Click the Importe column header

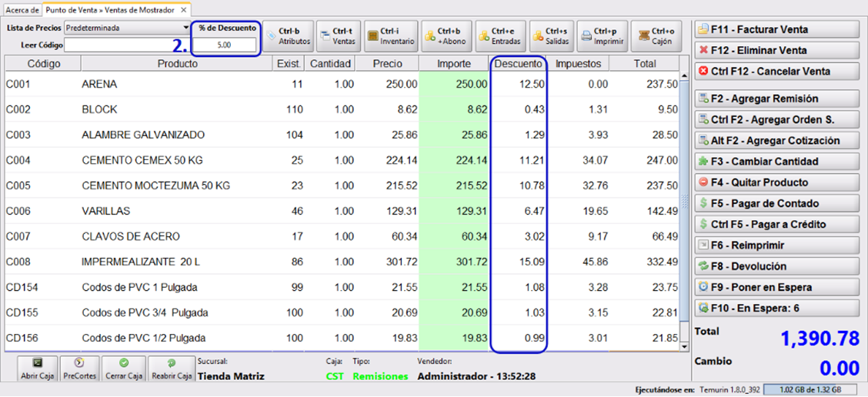pyautogui.click(x=454, y=64)
